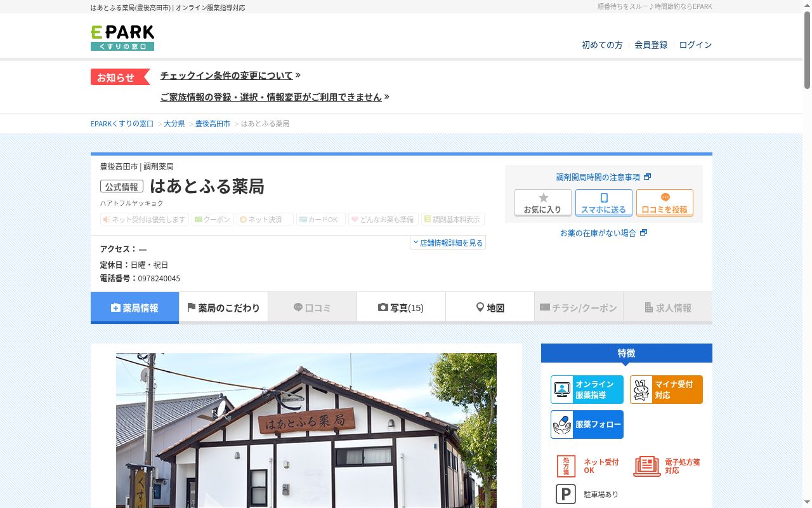
Task: Expand 店舗情報詳細を見る
Action: click(448, 243)
